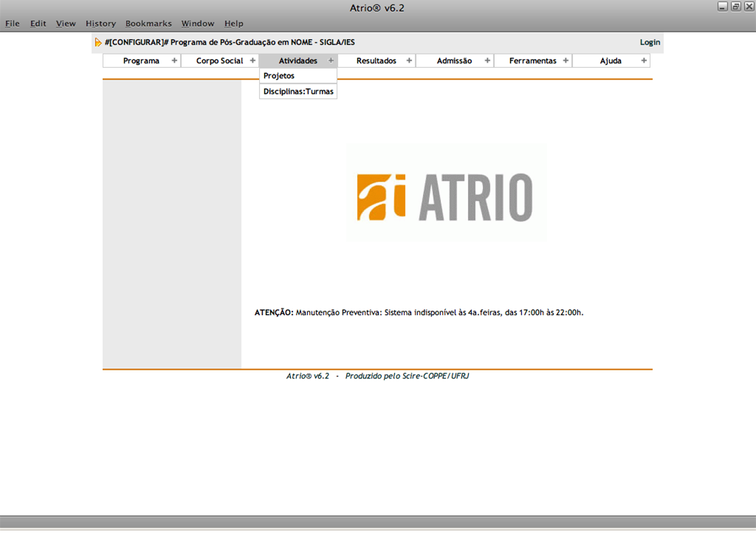Open the Produzido pelo Scire-COPPE/UFRJ footer link

(x=407, y=376)
